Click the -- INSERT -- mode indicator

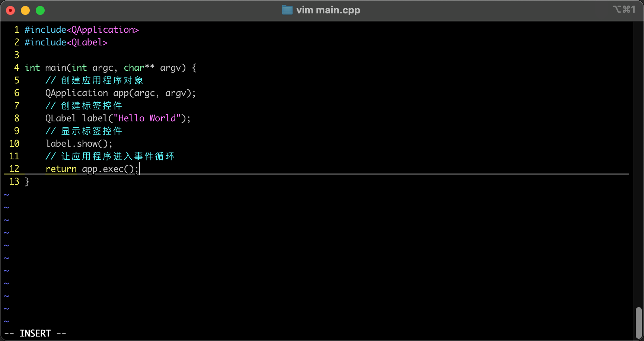[35, 333]
